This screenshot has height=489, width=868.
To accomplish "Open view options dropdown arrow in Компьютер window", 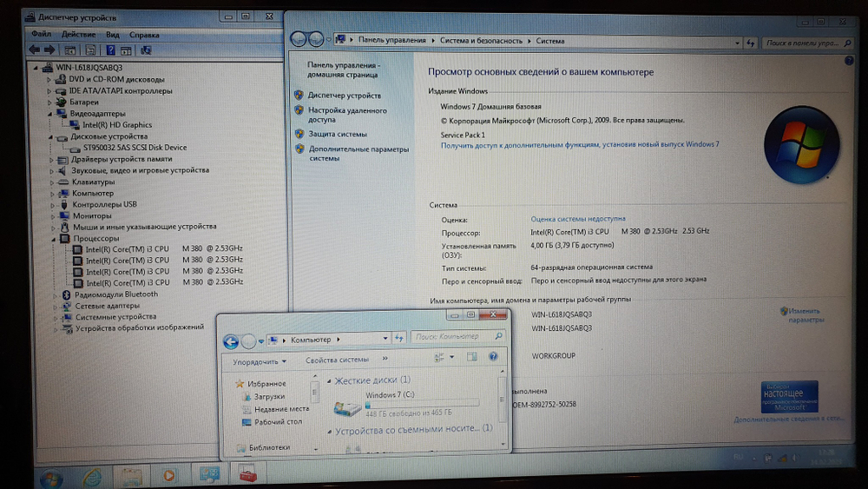I will 451,357.
